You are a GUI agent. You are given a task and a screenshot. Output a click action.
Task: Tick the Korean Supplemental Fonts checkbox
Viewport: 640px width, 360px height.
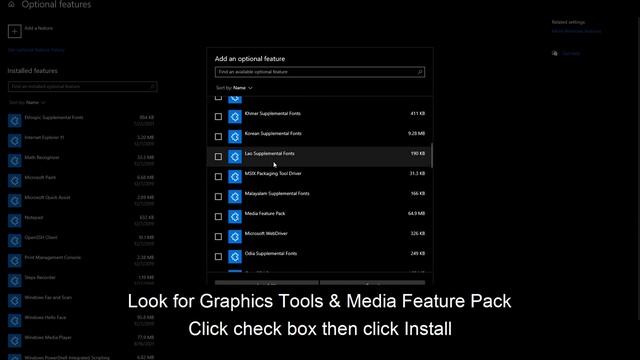click(218, 137)
